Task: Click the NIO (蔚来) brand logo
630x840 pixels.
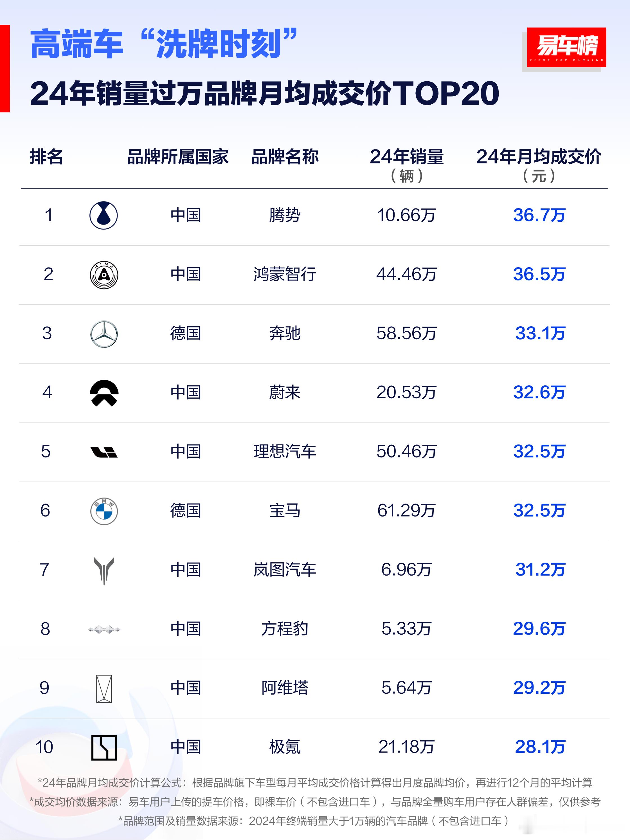Action: pos(104,393)
